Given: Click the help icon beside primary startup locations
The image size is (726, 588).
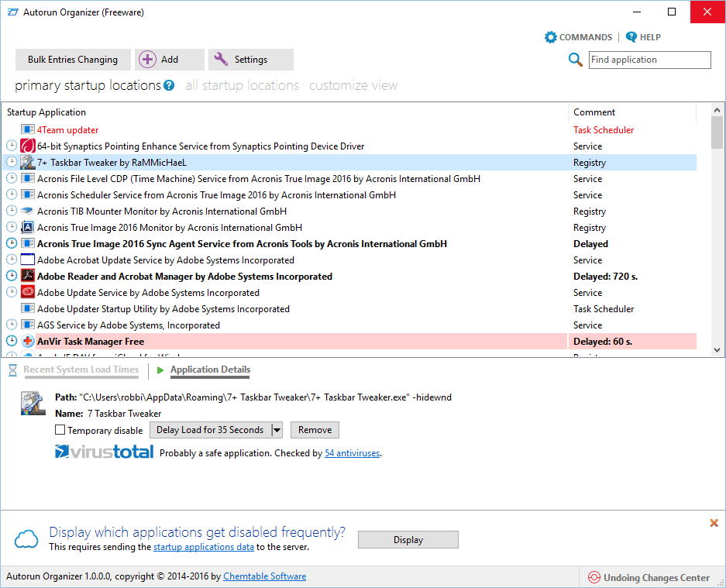Looking at the screenshot, I should coord(169,85).
